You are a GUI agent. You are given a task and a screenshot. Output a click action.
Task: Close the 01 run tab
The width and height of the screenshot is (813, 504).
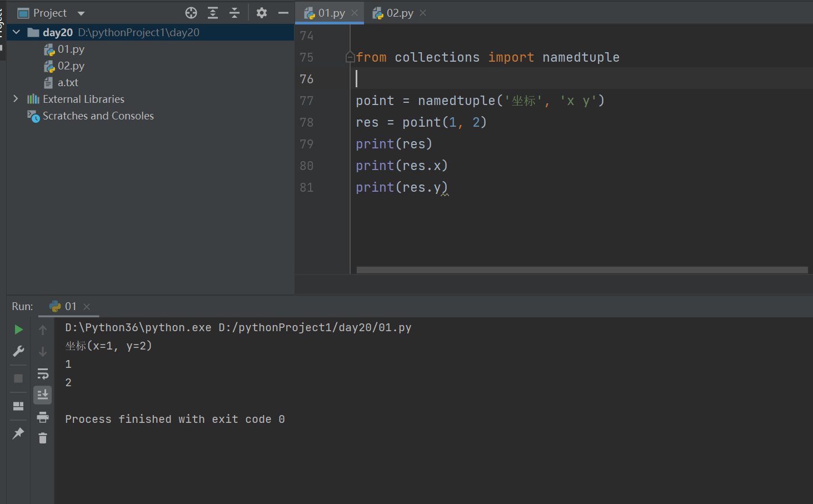coord(87,306)
